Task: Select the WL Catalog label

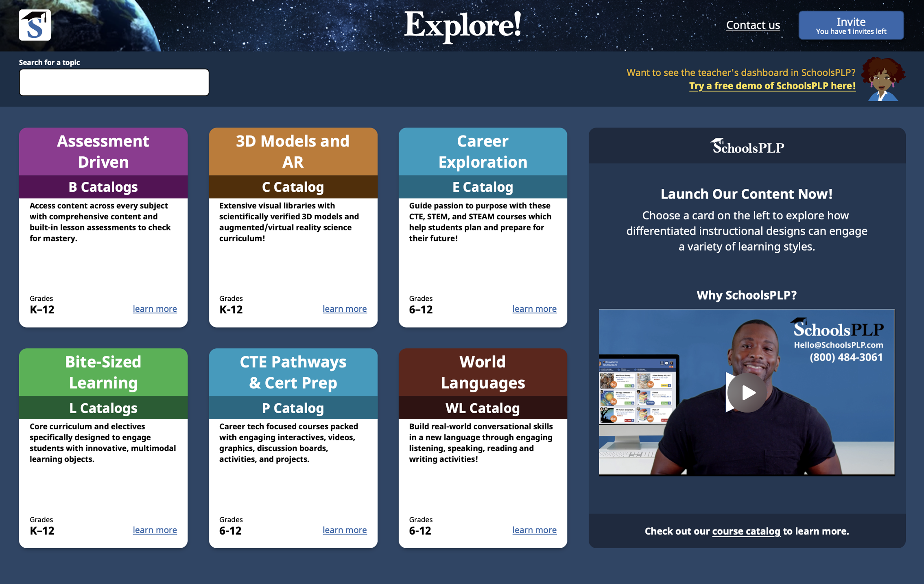Action: click(483, 408)
